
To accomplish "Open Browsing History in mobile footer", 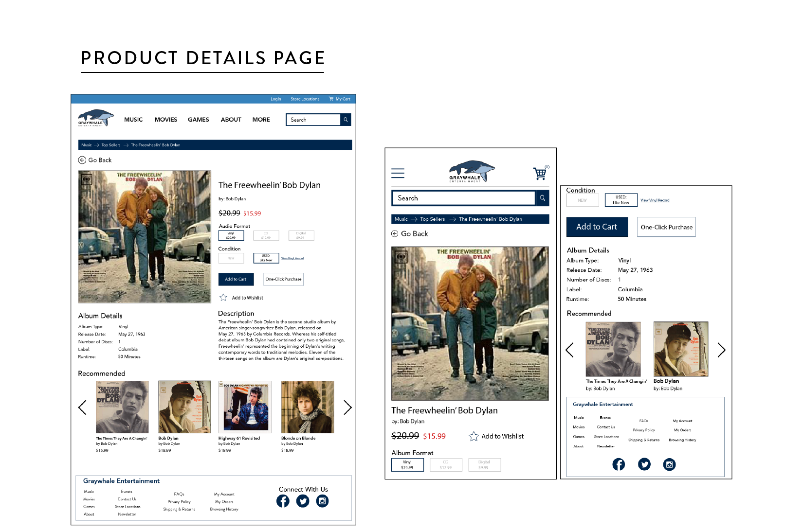I will pos(682,440).
